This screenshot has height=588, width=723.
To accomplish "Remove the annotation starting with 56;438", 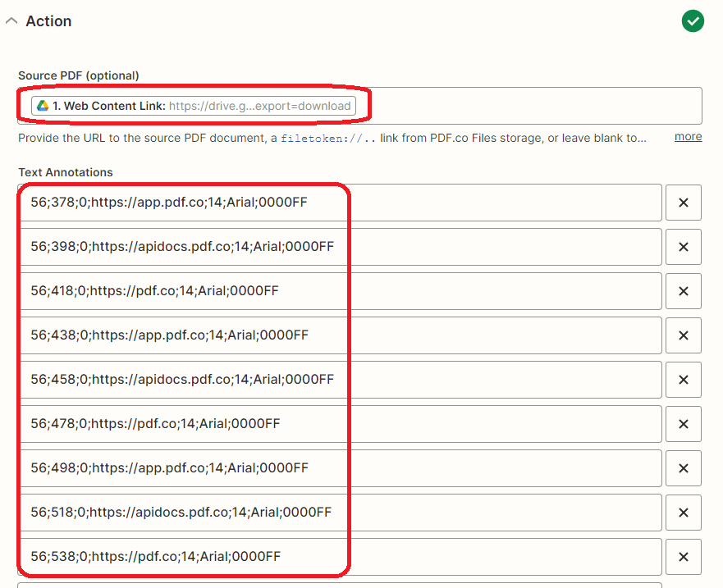I will point(684,335).
